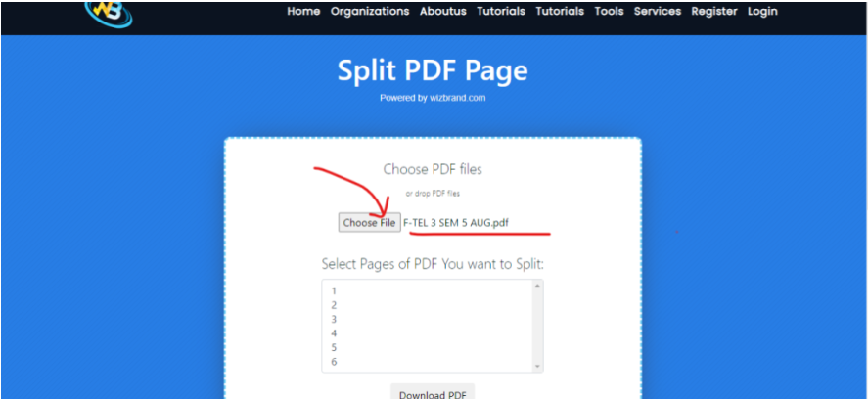This screenshot has width=868, height=399.
Task: Click the 'or drop PDF files' text
Action: click(x=433, y=194)
